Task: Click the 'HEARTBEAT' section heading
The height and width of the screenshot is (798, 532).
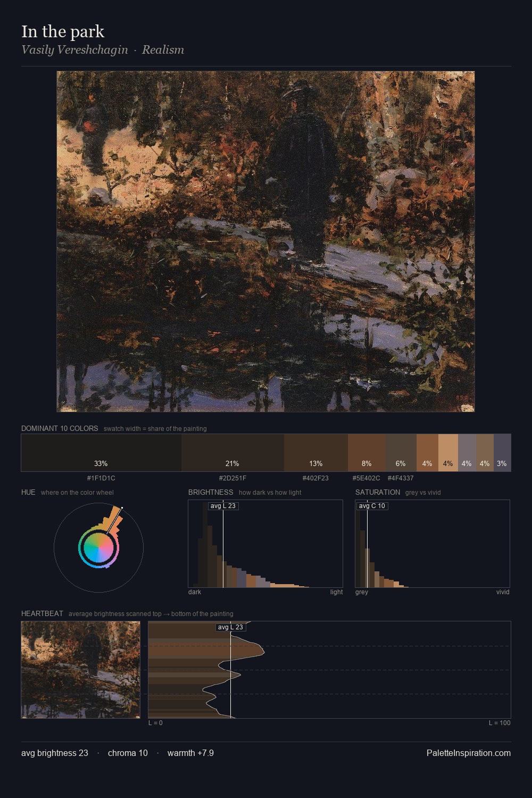Action: click(x=42, y=613)
